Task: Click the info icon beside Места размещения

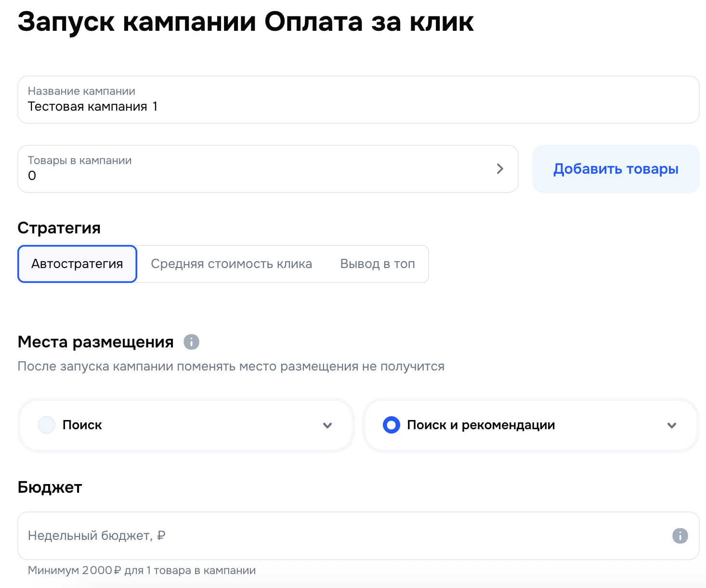Action: point(191,342)
